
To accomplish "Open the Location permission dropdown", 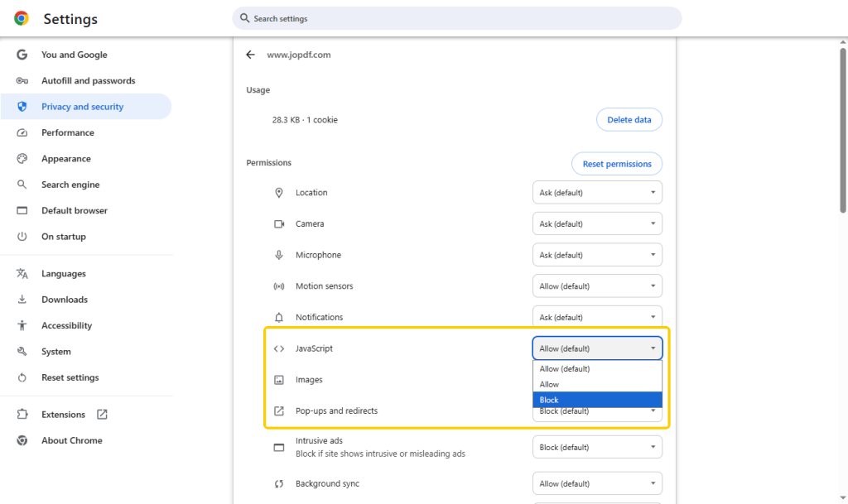I will coord(596,193).
